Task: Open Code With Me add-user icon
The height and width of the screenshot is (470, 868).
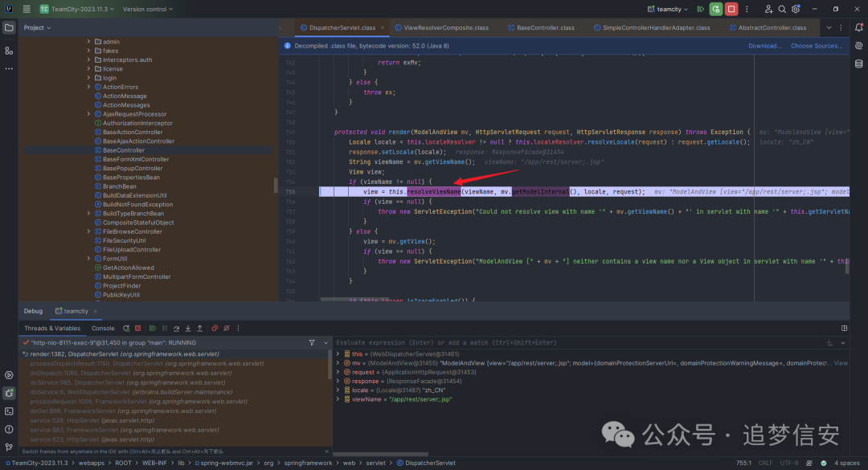Action: [768, 9]
